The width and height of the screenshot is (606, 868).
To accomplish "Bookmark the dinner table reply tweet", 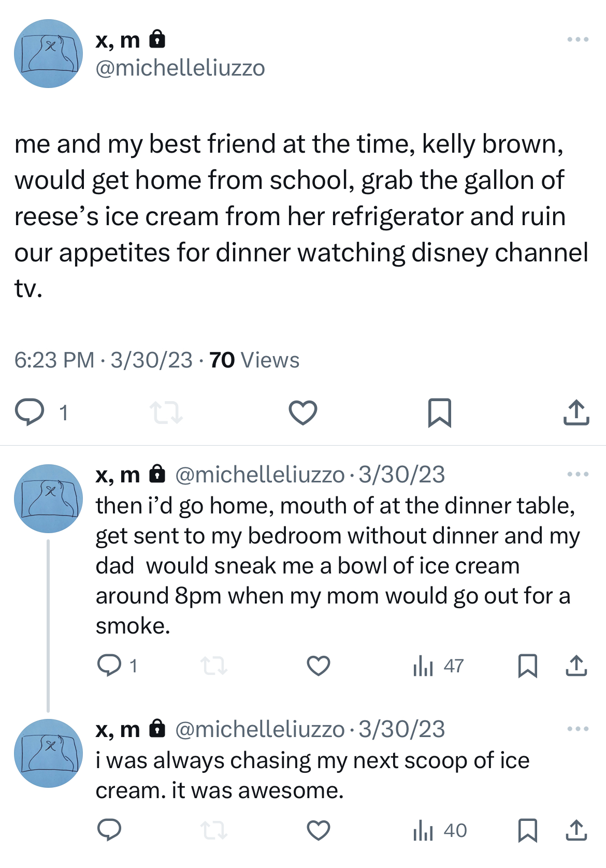I will [527, 666].
